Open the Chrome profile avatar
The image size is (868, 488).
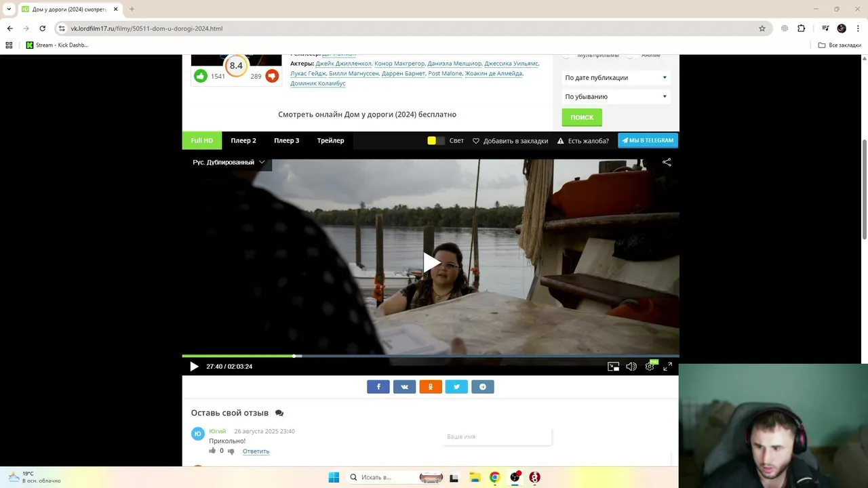point(842,28)
